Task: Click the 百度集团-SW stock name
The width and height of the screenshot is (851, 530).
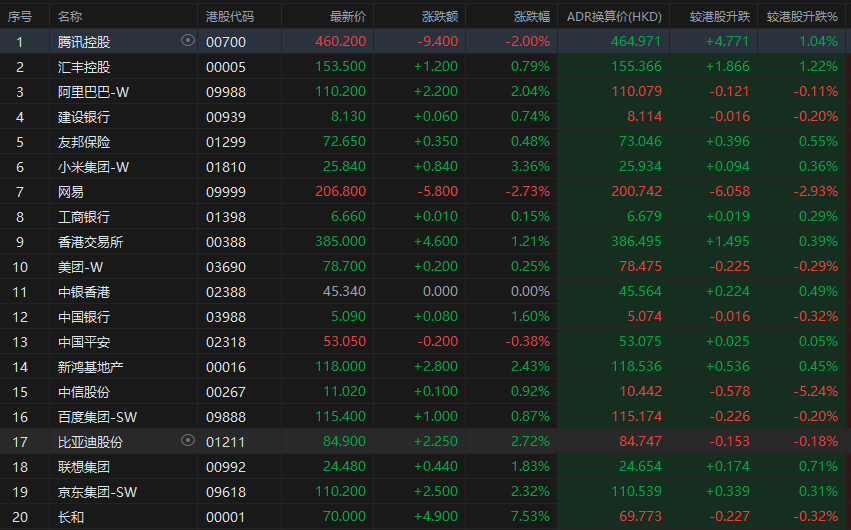Action: (97, 417)
